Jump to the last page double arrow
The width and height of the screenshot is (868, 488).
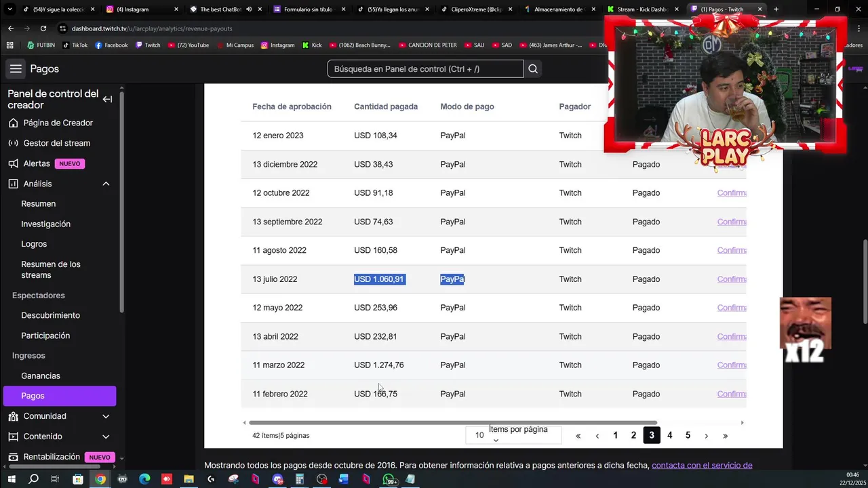725,436
